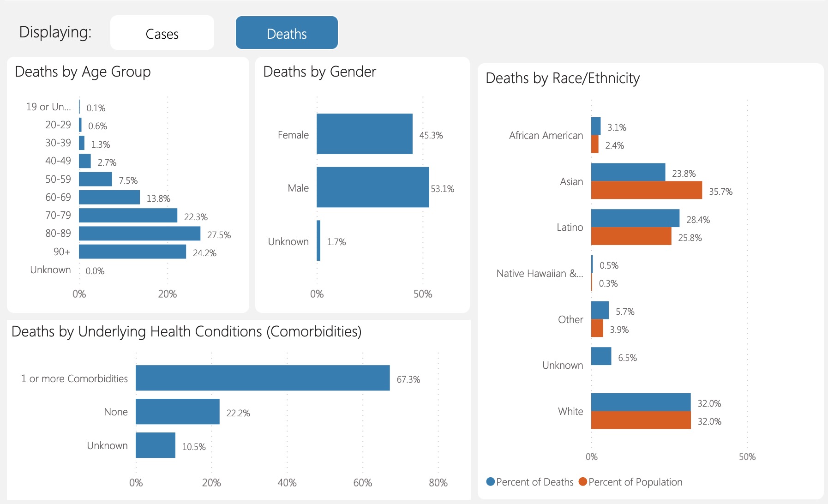Select the 1 or more Comorbidities bar
Viewport: 828px width, 504px height.
[x=262, y=378]
